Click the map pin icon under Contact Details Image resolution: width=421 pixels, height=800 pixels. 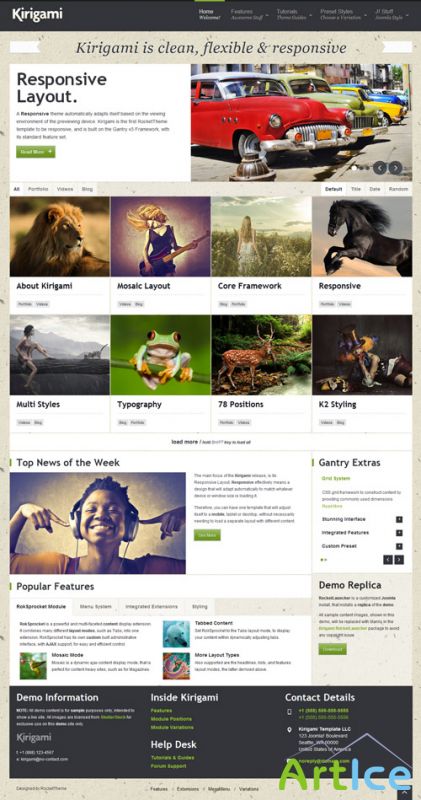tap(289, 730)
